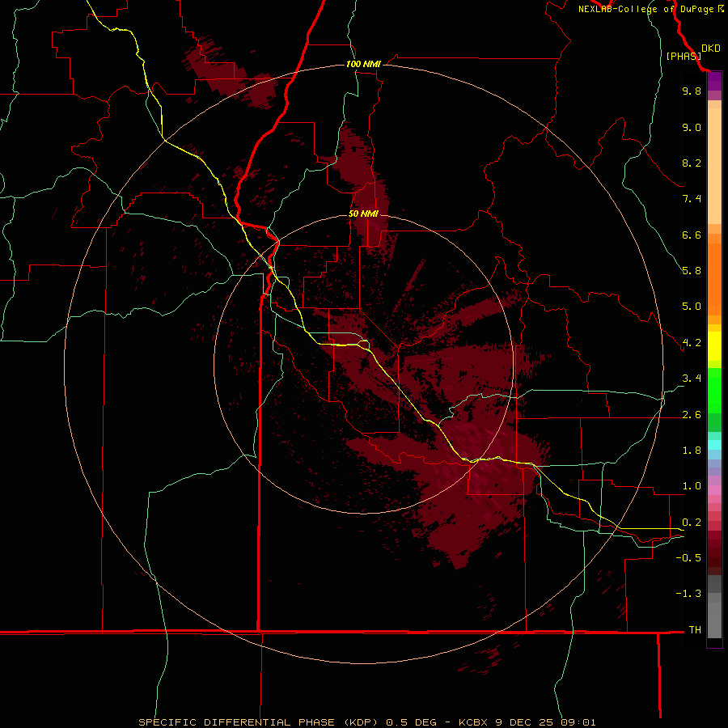Click the "9 DEC 25 09:01" timestamp

[x=545, y=722]
